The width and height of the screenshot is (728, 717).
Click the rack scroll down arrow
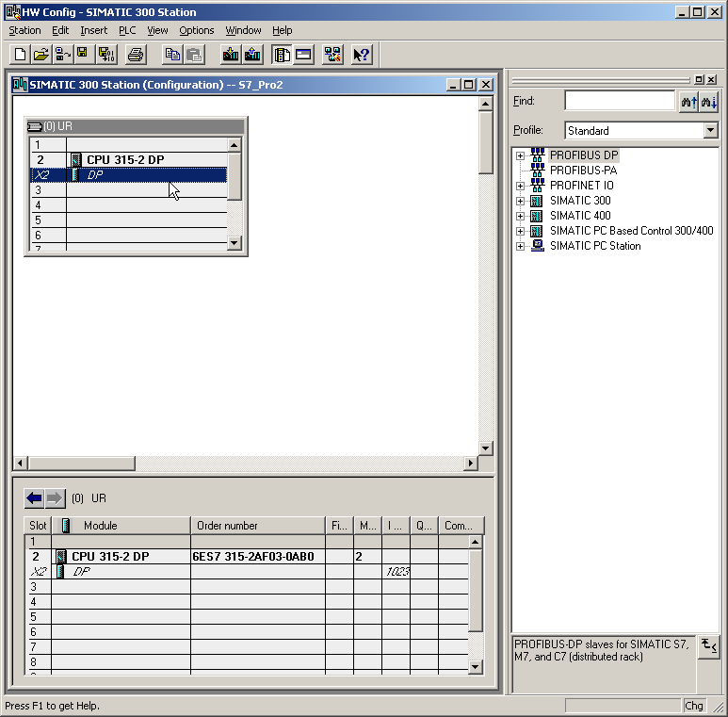(x=235, y=243)
